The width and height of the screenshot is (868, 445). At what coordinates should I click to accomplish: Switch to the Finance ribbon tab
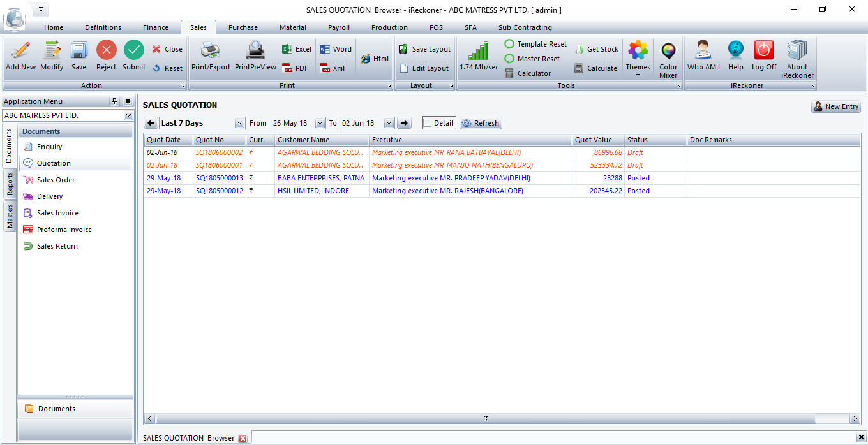[156, 27]
